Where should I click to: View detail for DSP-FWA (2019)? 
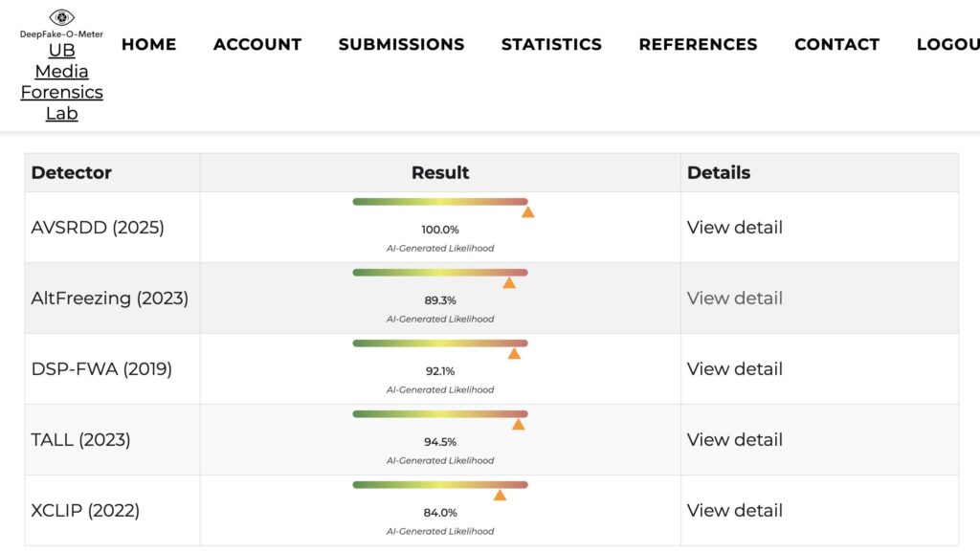[x=734, y=369]
